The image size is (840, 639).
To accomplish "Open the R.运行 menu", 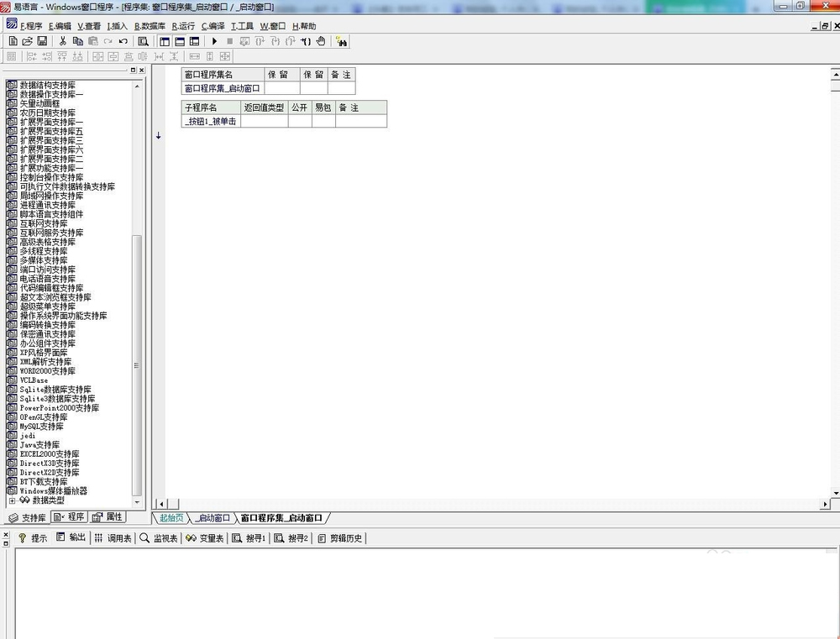I will pyautogui.click(x=183, y=26).
